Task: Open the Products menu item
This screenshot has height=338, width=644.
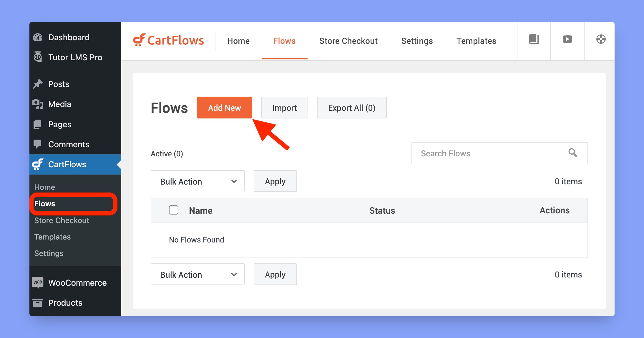Action: pos(75,303)
